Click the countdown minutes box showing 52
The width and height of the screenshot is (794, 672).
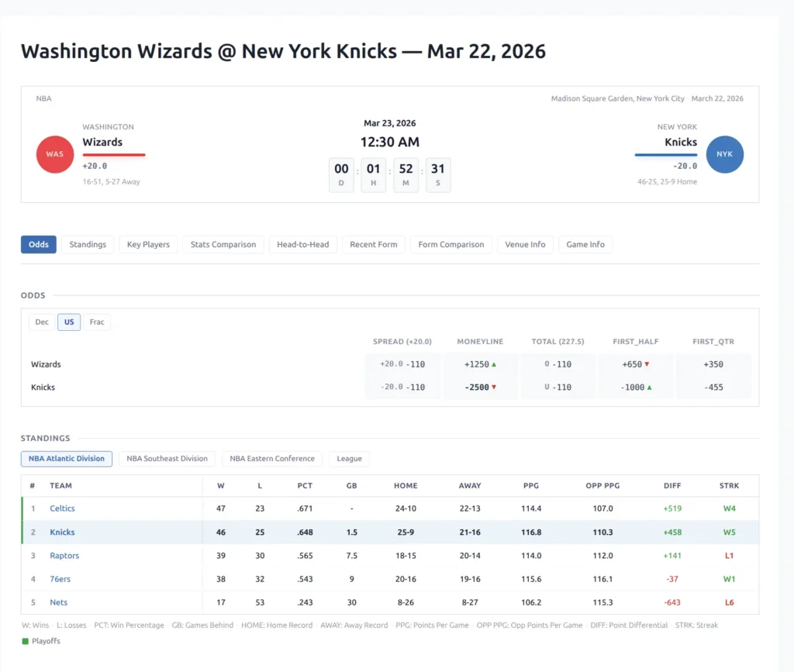tap(406, 175)
